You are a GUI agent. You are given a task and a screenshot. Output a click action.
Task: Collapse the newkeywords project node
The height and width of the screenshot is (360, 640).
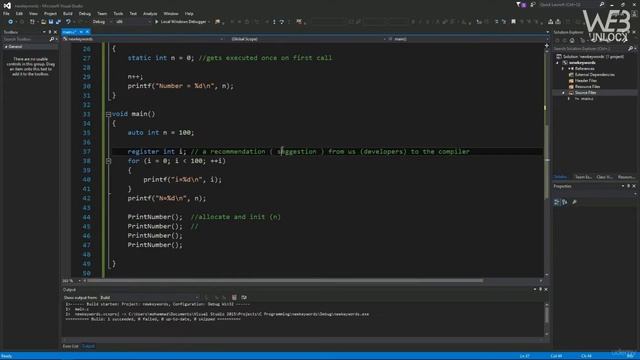tap(558, 63)
